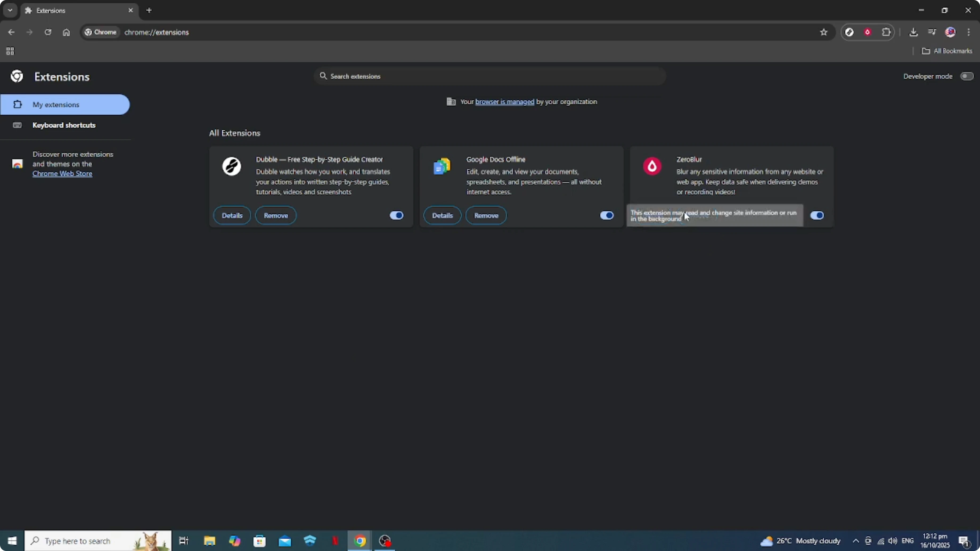Open Netflix from the taskbar

click(335, 541)
